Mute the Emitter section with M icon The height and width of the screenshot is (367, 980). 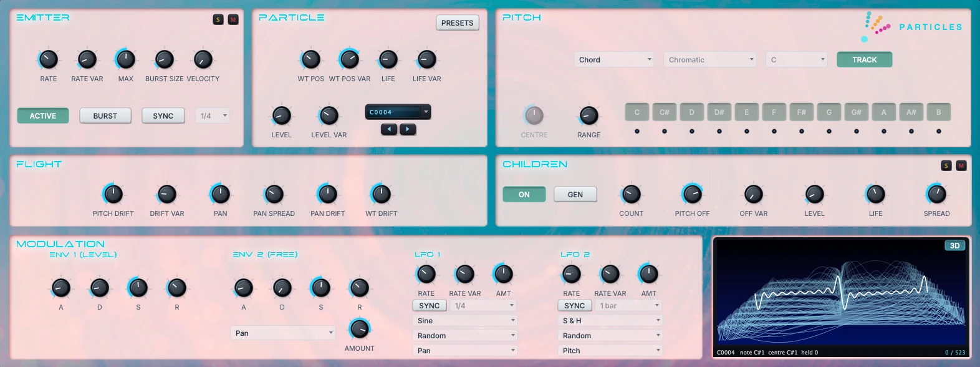(233, 20)
